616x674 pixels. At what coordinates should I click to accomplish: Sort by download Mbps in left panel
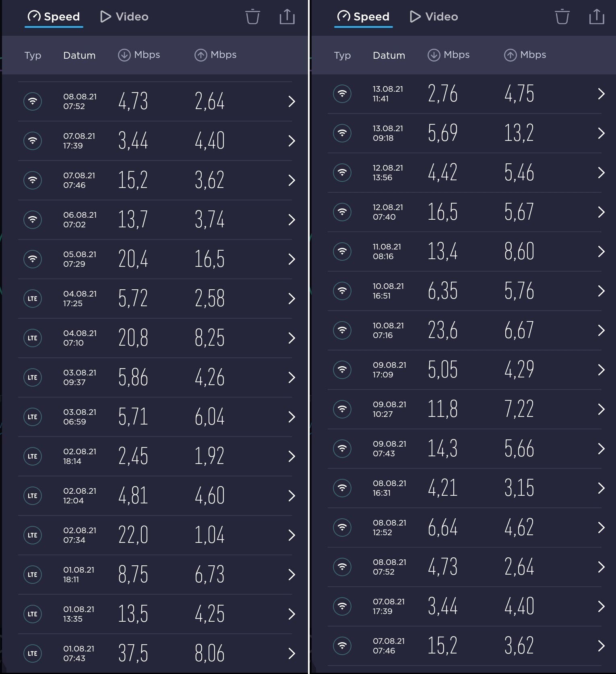click(x=139, y=55)
